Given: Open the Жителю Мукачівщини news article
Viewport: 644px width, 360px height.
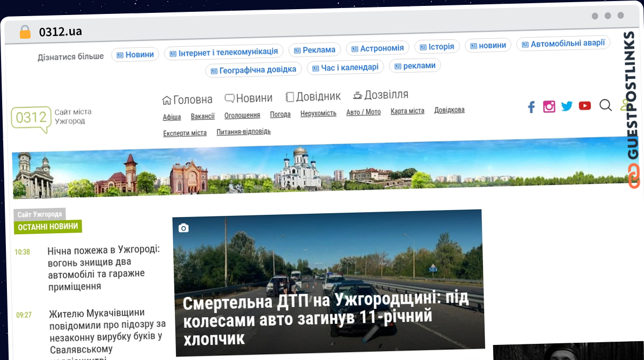Looking at the screenshot, I should (x=107, y=332).
